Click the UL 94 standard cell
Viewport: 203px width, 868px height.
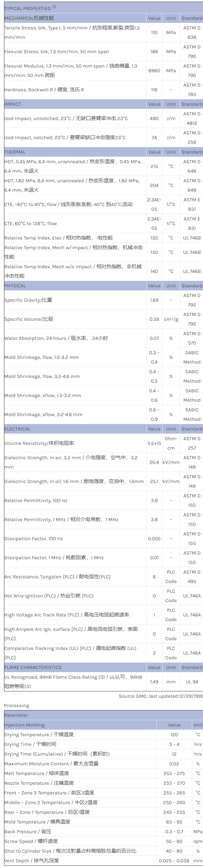[x=192, y=682]
